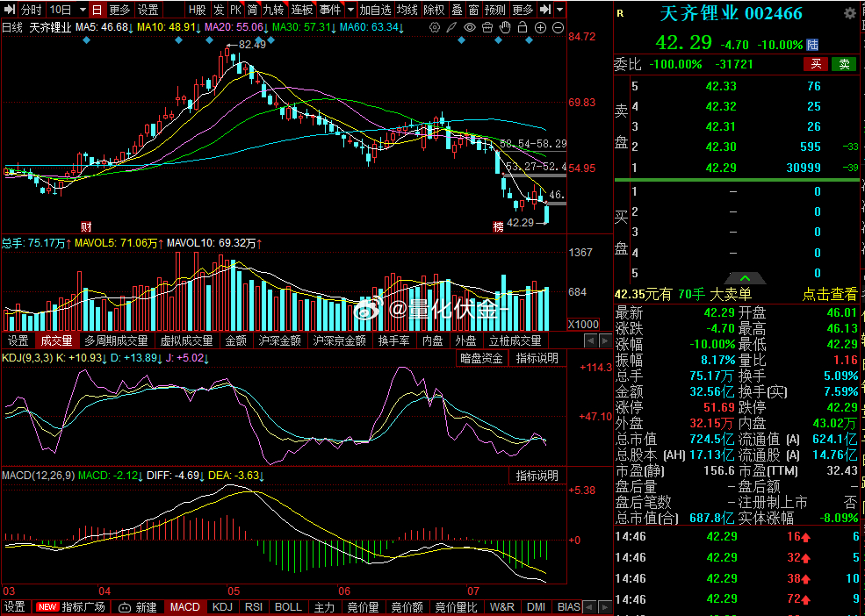Select the W&R indicator tab
Viewport: 865px width, 616px height.
click(501, 607)
